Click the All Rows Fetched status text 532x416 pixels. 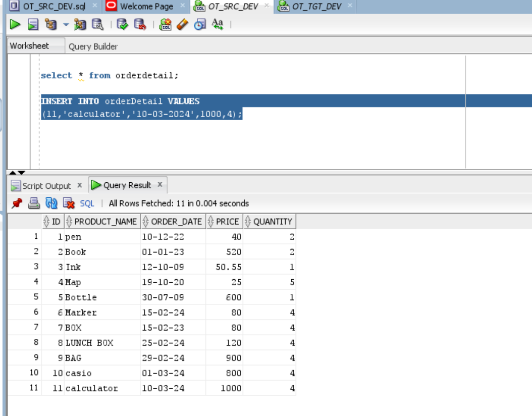click(x=179, y=203)
